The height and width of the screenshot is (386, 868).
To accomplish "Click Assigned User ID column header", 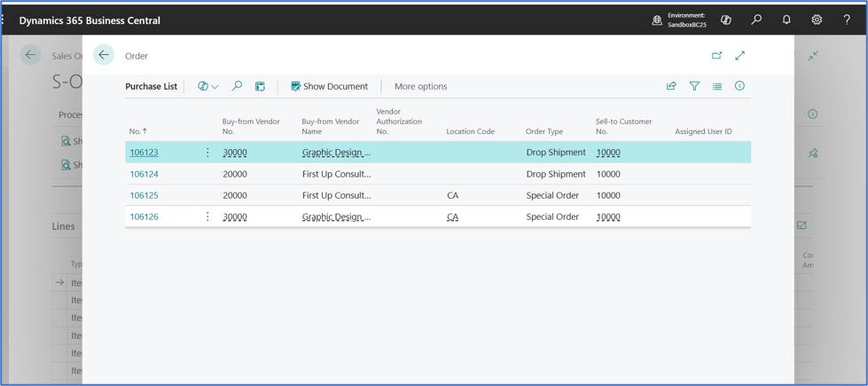I will [703, 131].
